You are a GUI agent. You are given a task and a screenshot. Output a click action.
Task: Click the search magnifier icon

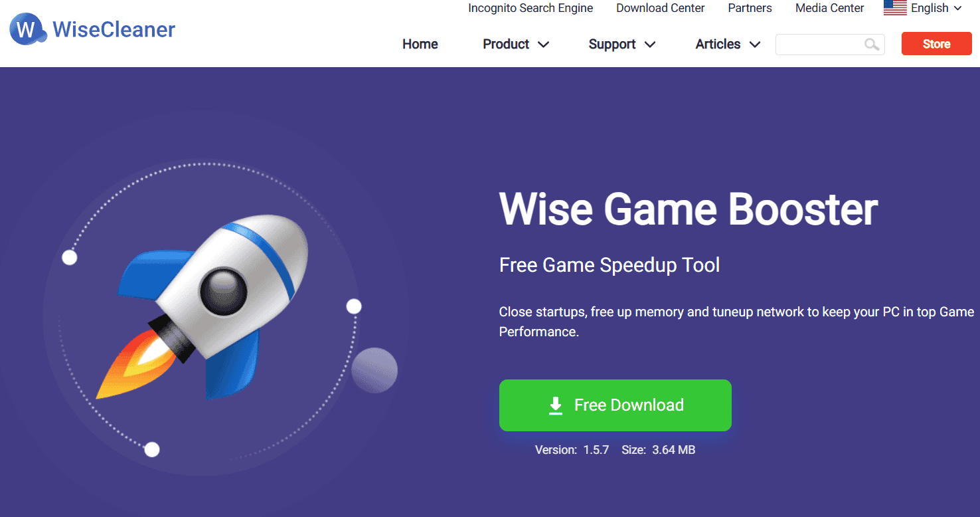(872, 45)
